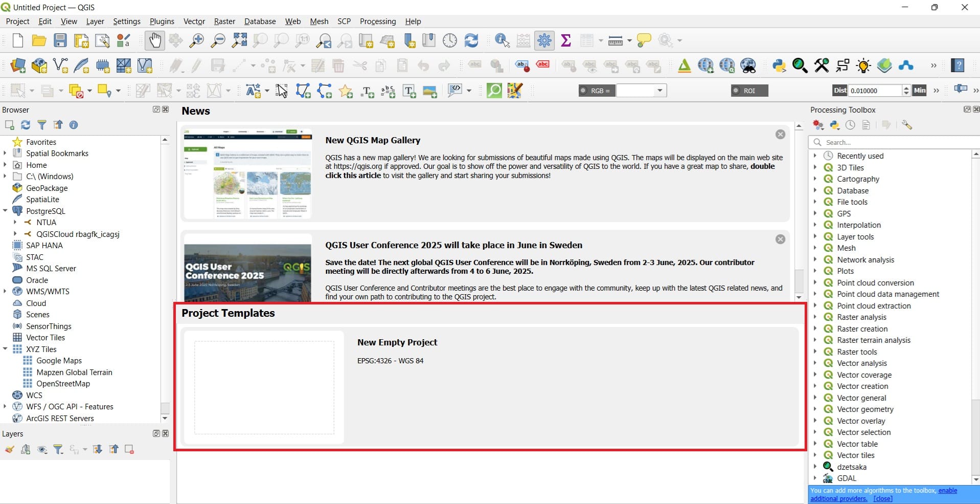Save the project with the floppy disk icon
Image resolution: width=980 pixels, height=504 pixels.
coord(60,40)
